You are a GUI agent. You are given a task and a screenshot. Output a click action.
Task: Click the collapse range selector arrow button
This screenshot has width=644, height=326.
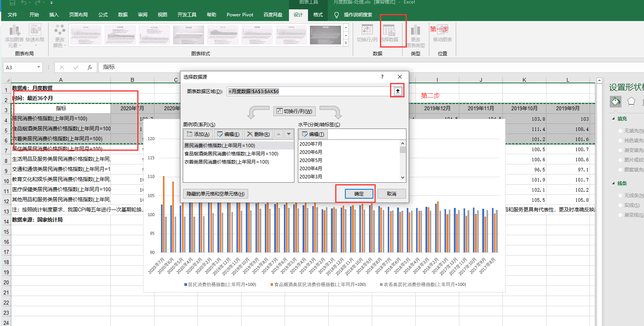397,91
